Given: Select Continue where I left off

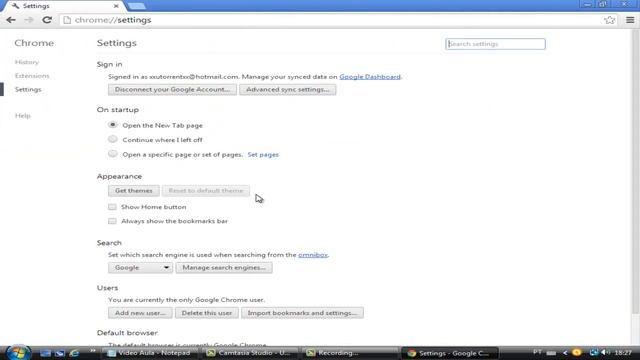Looking at the screenshot, I should [x=113, y=139].
